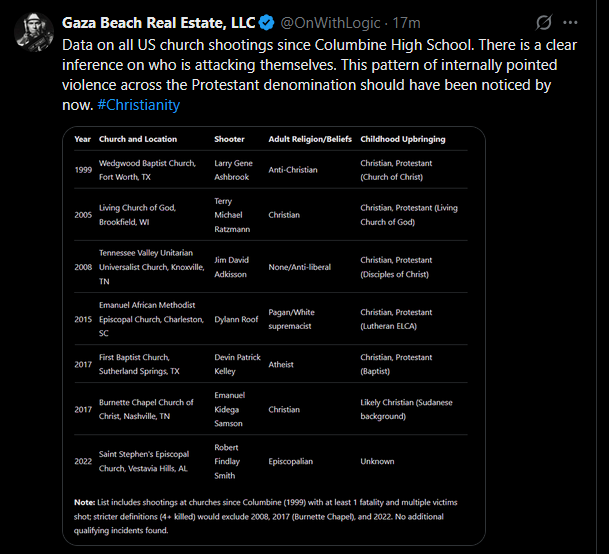The height and width of the screenshot is (554, 609).
Task: Click the Note text below the table
Action: (266, 516)
